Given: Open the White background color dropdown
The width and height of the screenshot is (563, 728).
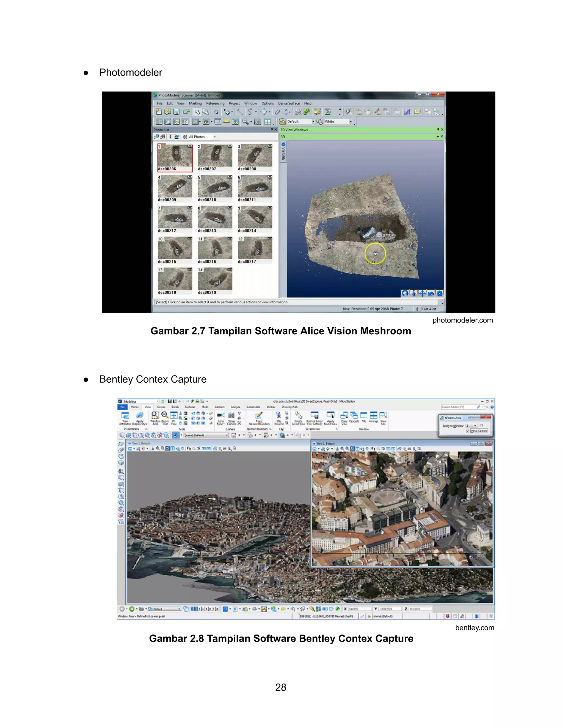Looking at the screenshot, I should [351, 122].
